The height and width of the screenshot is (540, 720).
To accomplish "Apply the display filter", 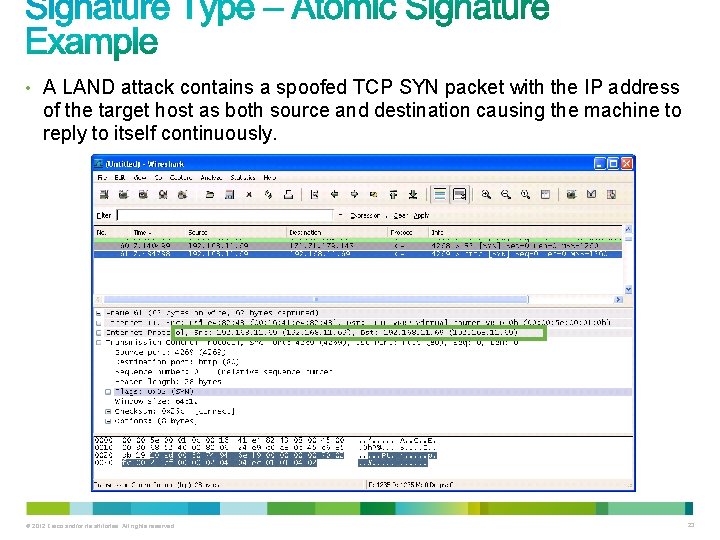I will coord(421,215).
